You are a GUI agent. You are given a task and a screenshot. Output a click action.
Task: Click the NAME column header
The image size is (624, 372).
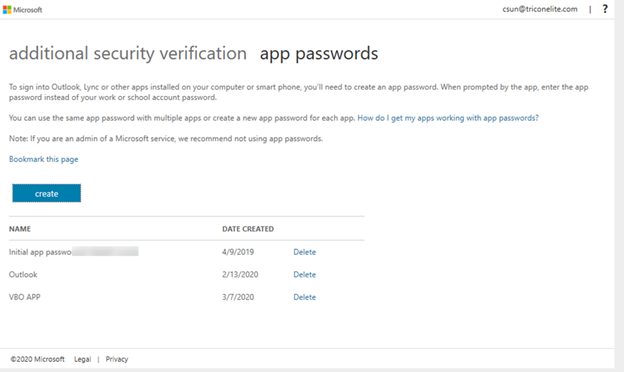coord(20,229)
